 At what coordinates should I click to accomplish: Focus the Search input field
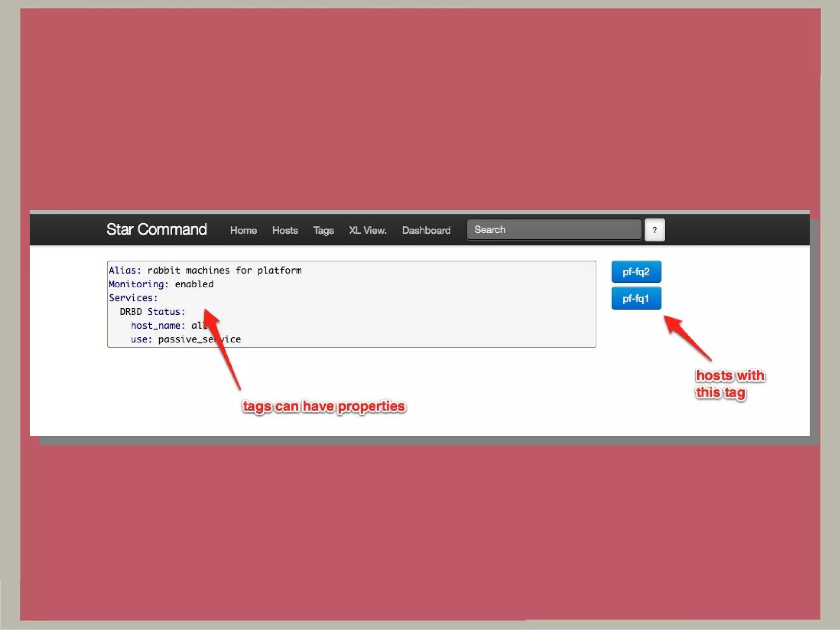pyautogui.click(x=554, y=229)
